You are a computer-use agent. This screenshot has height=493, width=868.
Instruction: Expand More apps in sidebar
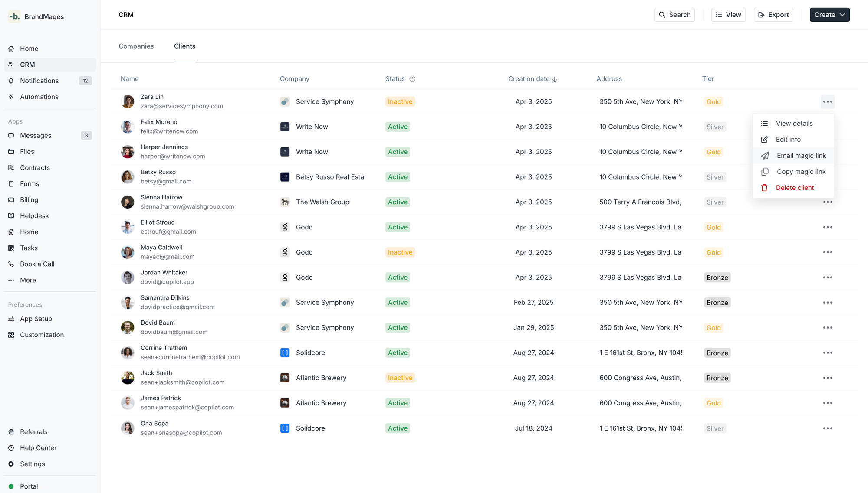[x=28, y=280]
